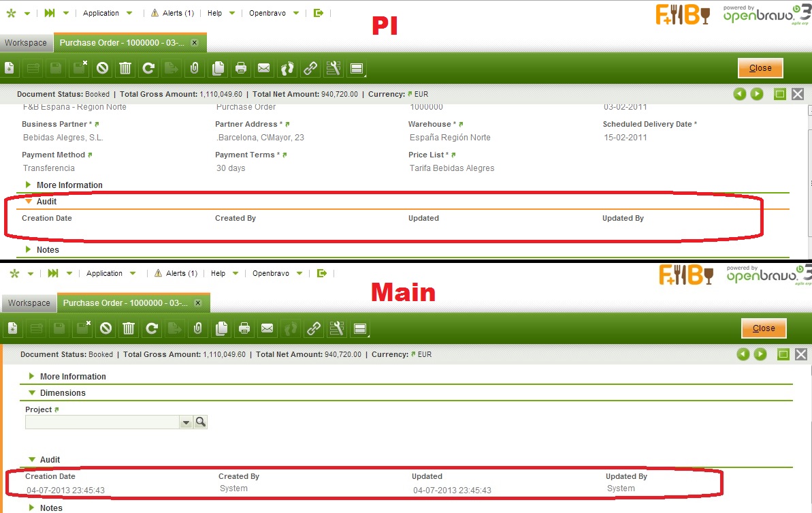Click Undo changes icon in PI window toolbar
The width and height of the screenshot is (812, 513).
pos(103,68)
